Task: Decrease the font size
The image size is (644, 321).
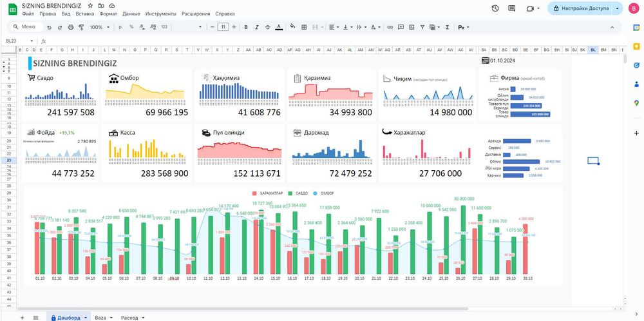Action: click(213, 27)
